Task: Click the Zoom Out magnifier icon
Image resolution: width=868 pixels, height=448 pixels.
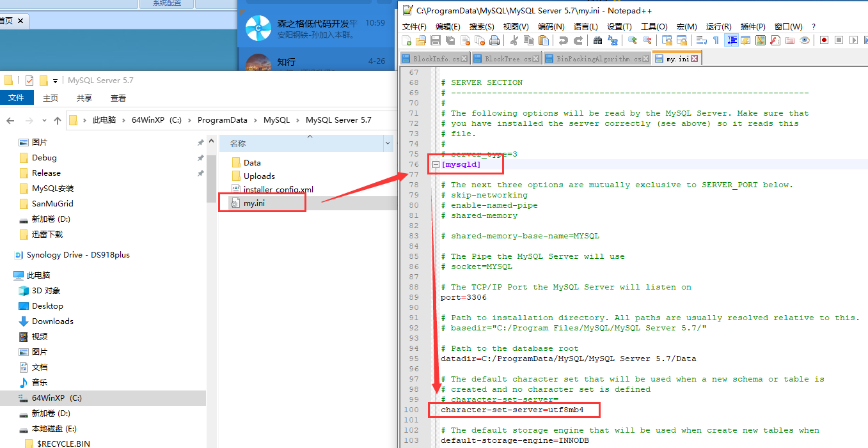Action: point(647,40)
